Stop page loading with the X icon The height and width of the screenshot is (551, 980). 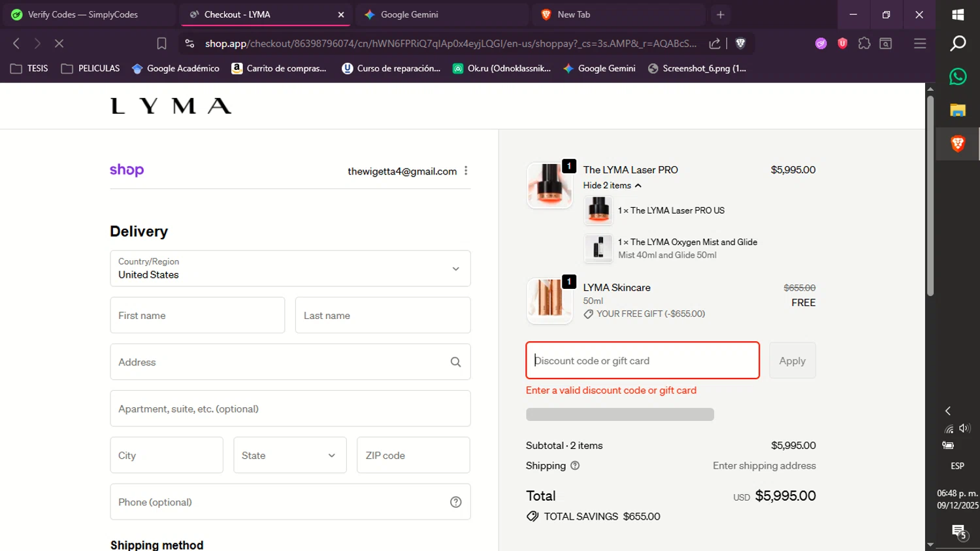coord(59,44)
